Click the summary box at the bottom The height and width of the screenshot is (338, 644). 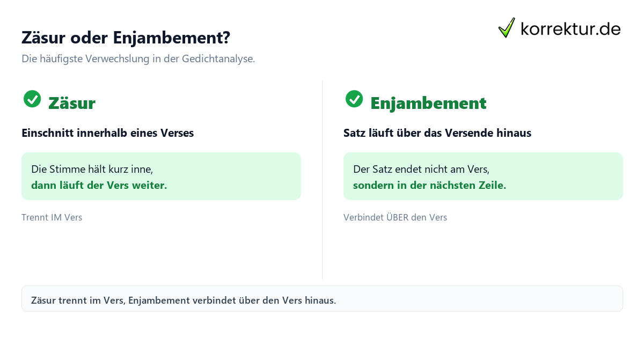322,299
